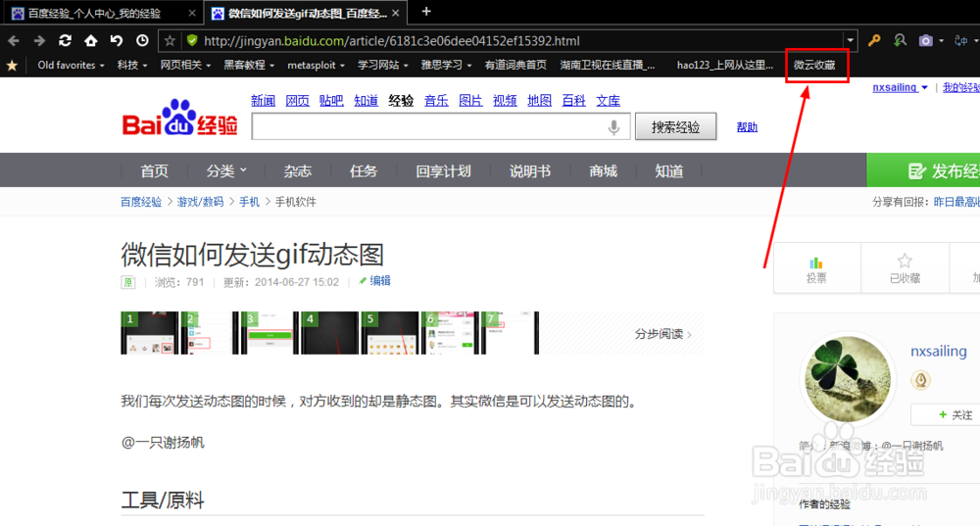Reload the page with the refresh icon

coord(65,40)
